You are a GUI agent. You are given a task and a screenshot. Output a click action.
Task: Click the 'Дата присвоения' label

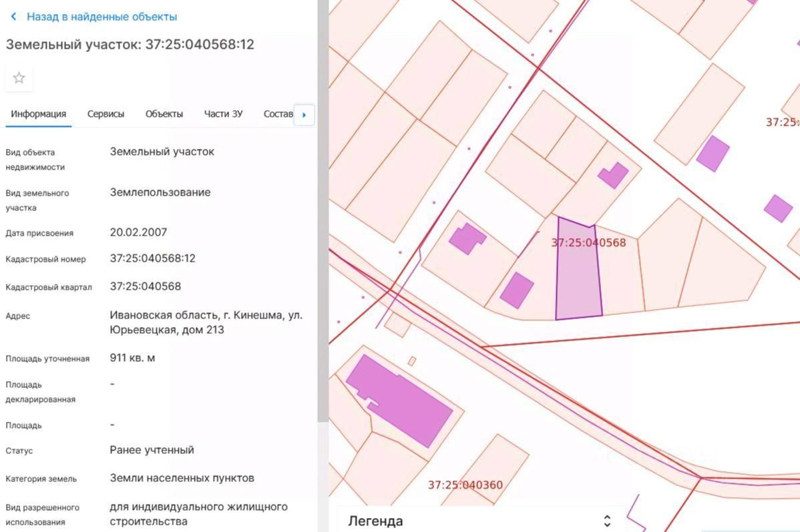coord(39,233)
